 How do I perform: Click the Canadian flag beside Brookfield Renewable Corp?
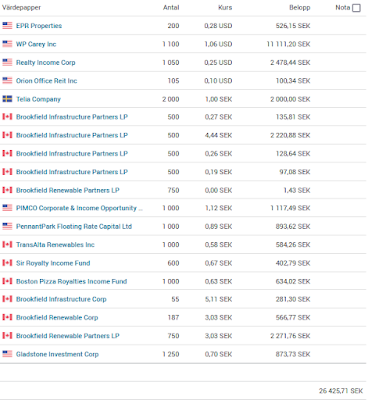(x=7, y=317)
